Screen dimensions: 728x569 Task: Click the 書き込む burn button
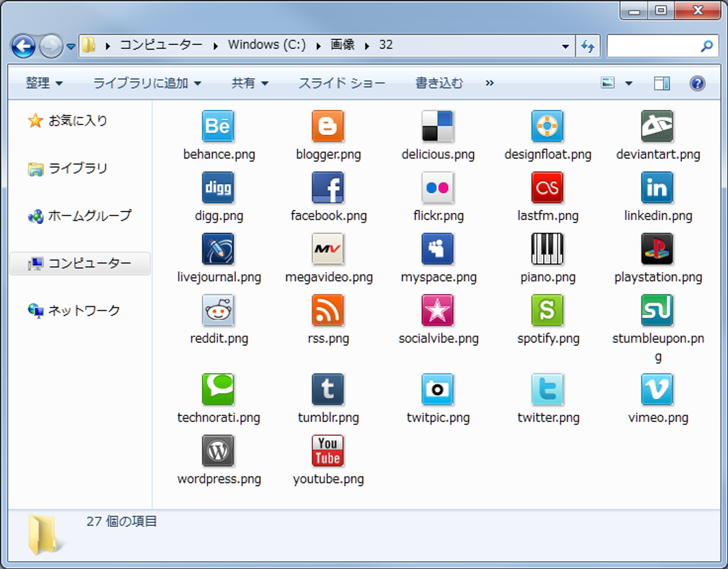[439, 83]
